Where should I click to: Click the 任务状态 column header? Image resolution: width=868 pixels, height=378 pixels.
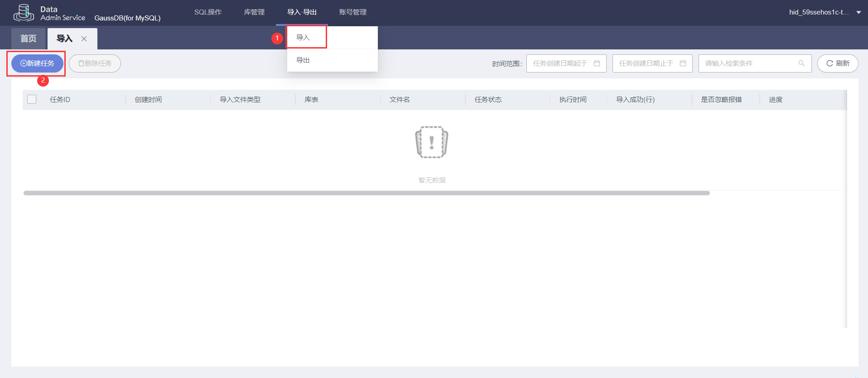[x=488, y=100]
